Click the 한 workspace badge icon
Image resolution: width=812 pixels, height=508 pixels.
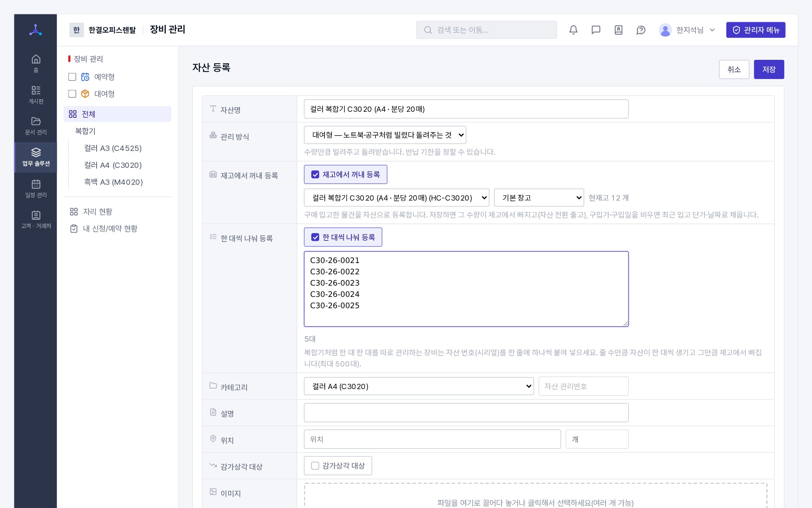coord(77,30)
